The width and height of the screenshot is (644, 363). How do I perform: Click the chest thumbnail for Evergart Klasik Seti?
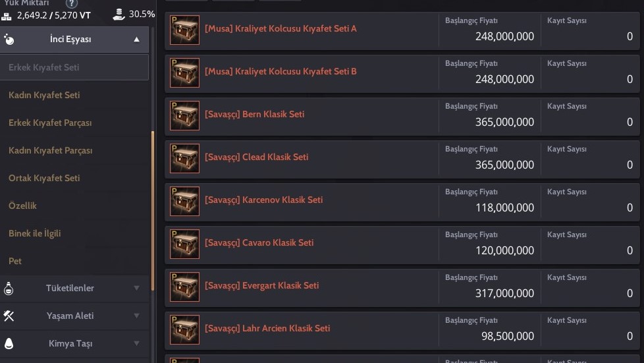pyautogui.click(x=184, y=287)
